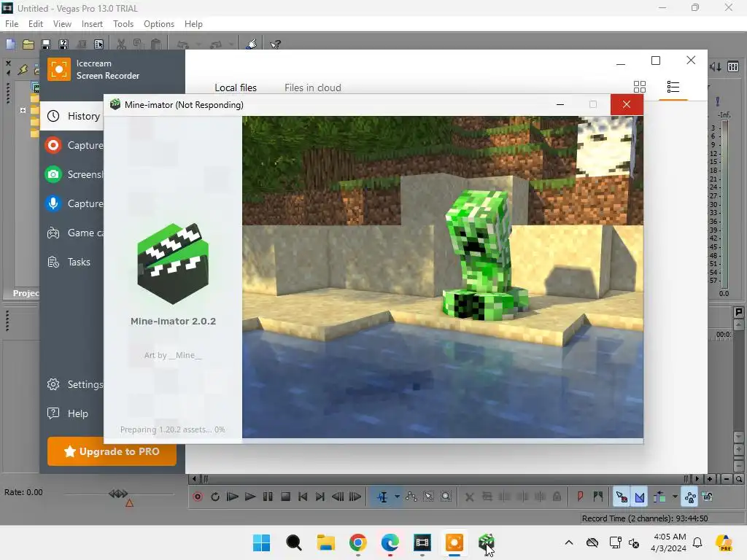Switch Icecream history to grid view
Viewport: 747px width, 560px height.
(639, 87)
